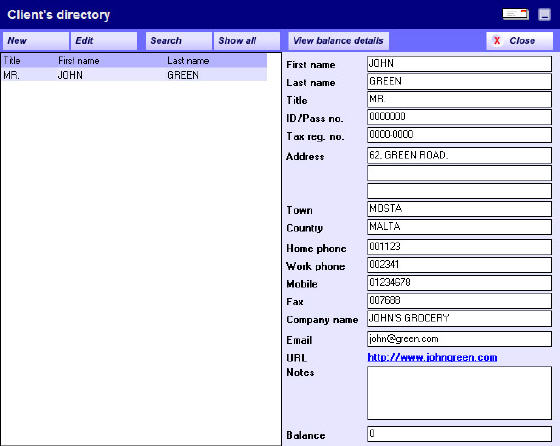Open the http://www.johngreen.com URL link
Screen dimensions: 560x446
(432, 357)
